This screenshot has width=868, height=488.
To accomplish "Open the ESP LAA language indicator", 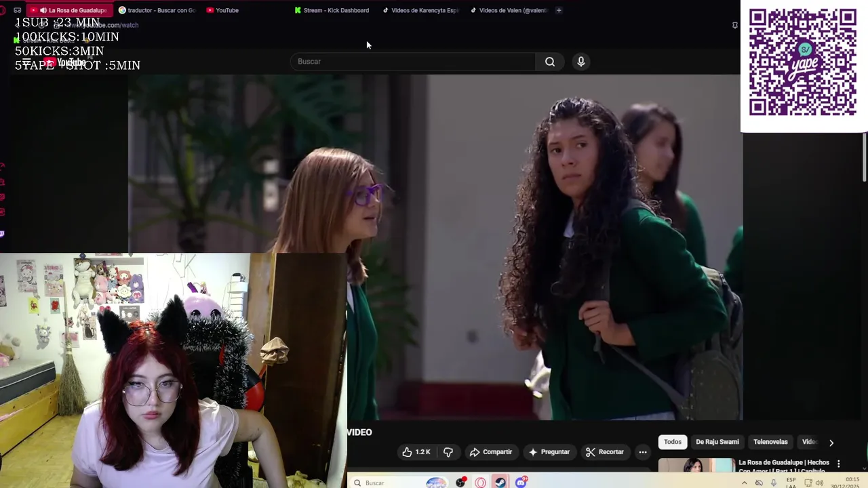I will point(791,483).
